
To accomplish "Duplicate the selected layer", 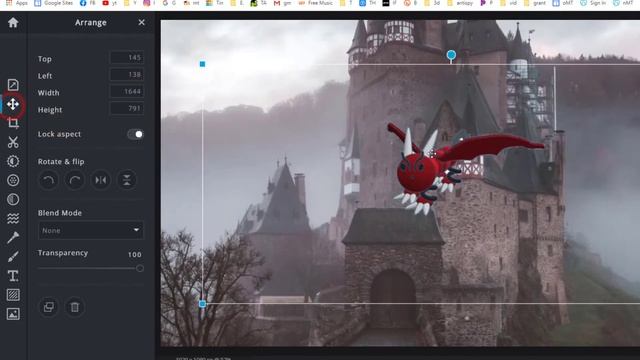I will (49, 307).
